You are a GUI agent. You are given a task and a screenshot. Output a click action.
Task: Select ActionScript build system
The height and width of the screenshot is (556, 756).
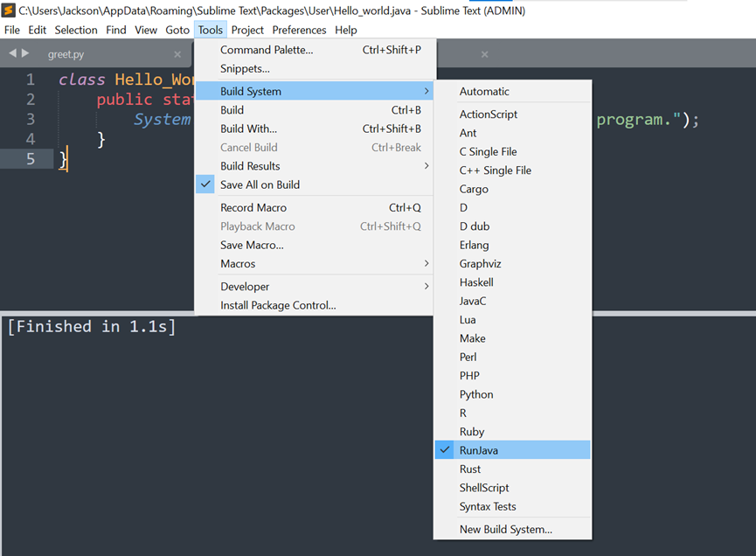point(512,115)
